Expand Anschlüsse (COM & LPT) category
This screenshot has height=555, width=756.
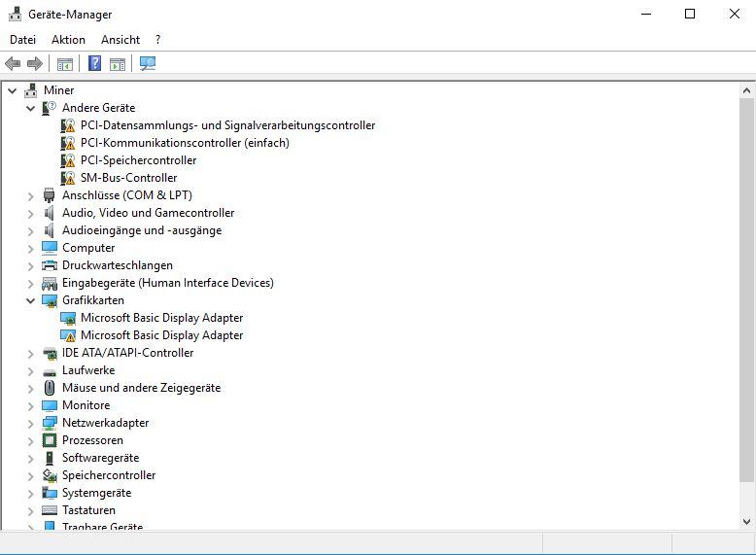pos(31,195)
